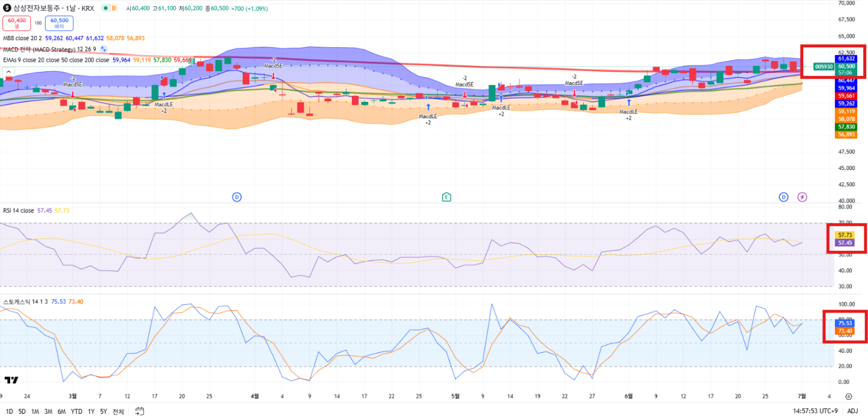The width and height of the screenshot is (868, 418).
Task: Click the 59,964 blue price scale label
Action: tap(846, 87)
